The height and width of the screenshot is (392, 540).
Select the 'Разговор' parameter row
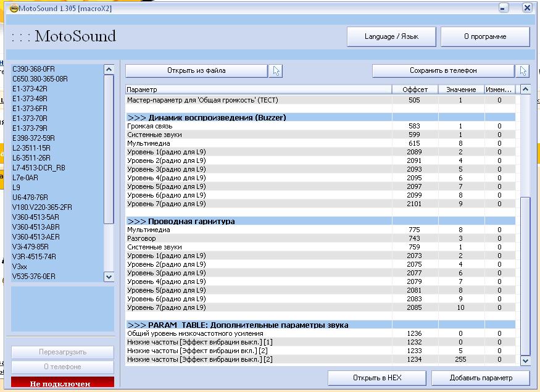click(321, 238)
